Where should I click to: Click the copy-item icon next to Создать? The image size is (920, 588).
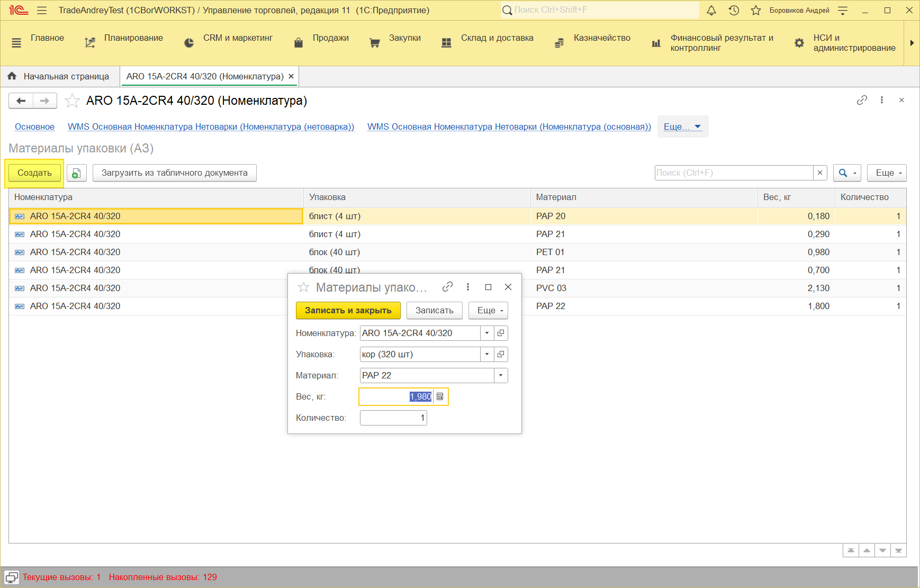click(x=77, y=173)
